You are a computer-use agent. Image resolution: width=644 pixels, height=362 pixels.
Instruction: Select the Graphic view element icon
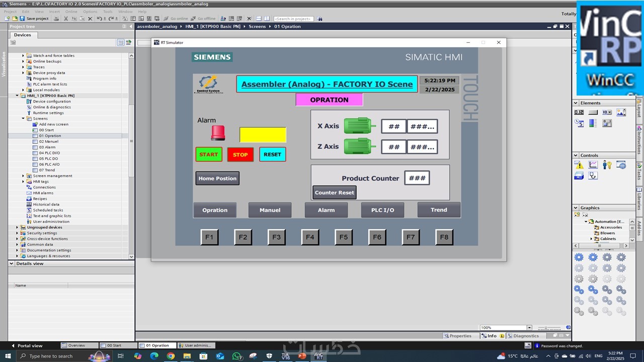pyautogui.click(x=621, y=112)
